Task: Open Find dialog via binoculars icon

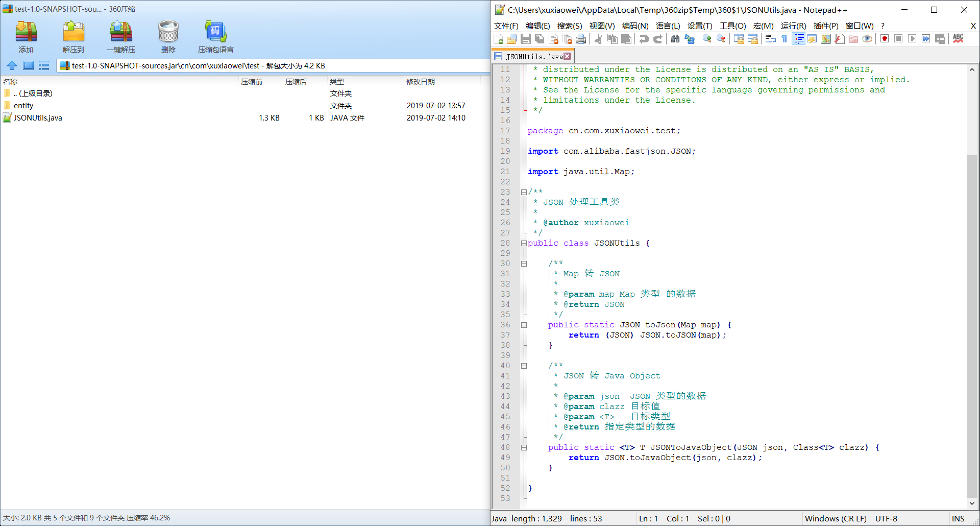Action: (676, 39)
